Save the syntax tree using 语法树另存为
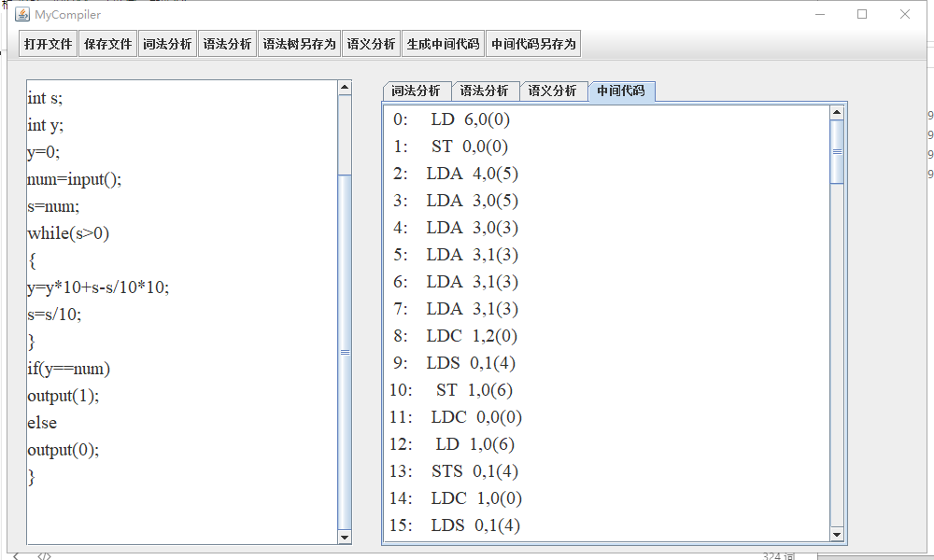 click(x=299, y=43)
